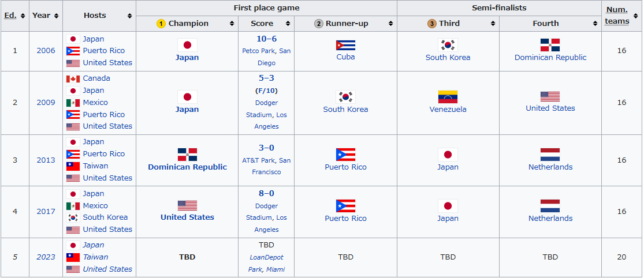Click the gold medal icon beside Champion
The width and height of the screenshot is (644, 278).
pos(161,24)
